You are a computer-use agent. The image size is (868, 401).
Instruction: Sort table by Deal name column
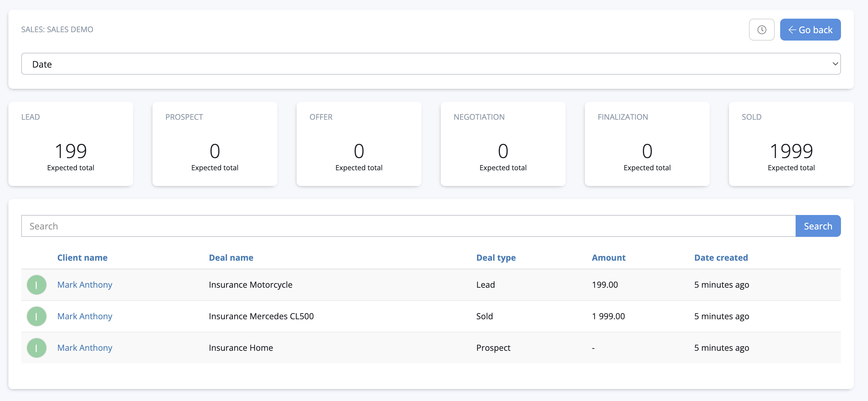(x=231, y=257)
